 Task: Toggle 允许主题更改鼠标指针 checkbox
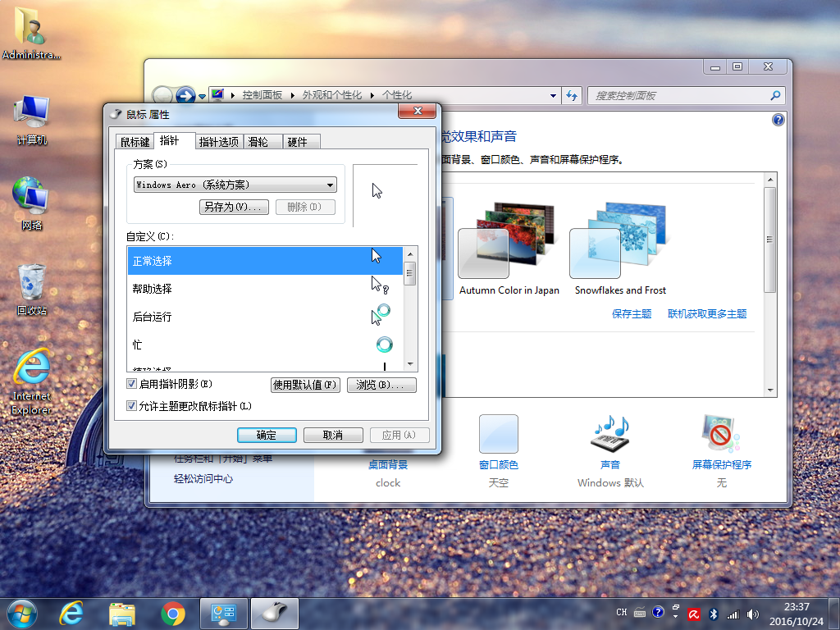tap(131, 405)
